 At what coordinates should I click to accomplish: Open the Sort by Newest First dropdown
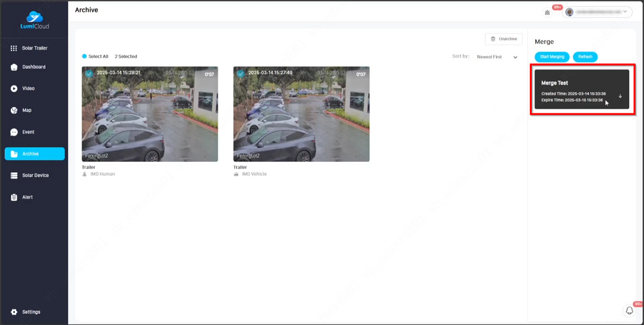click(x=496, y=57)
